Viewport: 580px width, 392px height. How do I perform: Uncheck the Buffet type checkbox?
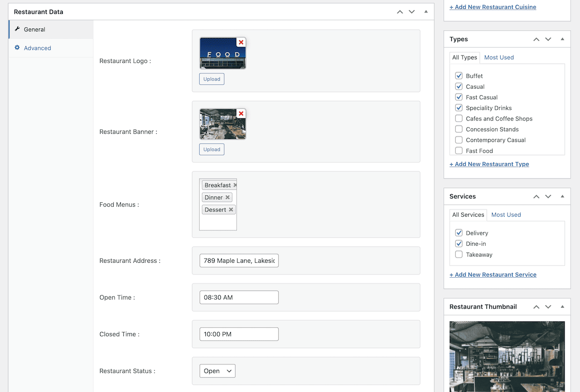pos(459,76)
